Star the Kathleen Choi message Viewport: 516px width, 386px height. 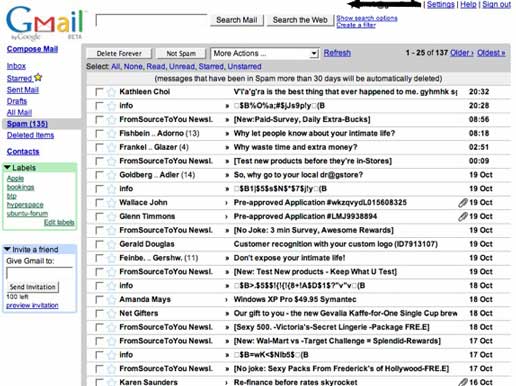click(111, 92)
